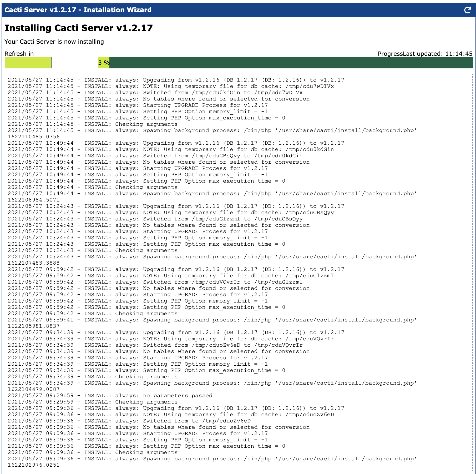The height and width of the screenshot is (474, 476).
Task: Click the 3 % installation progress bar
Action: (285, 63)
